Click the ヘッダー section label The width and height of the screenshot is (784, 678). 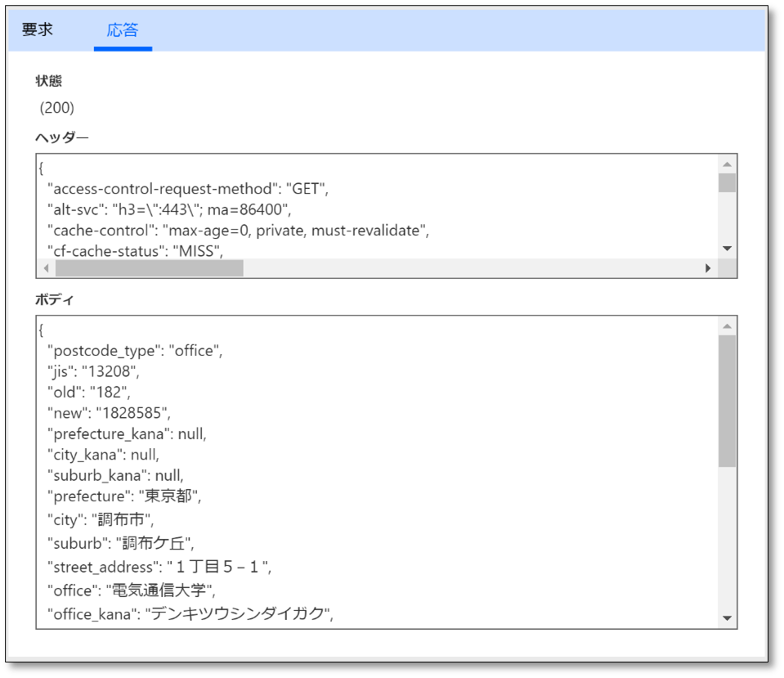[62, 137]
